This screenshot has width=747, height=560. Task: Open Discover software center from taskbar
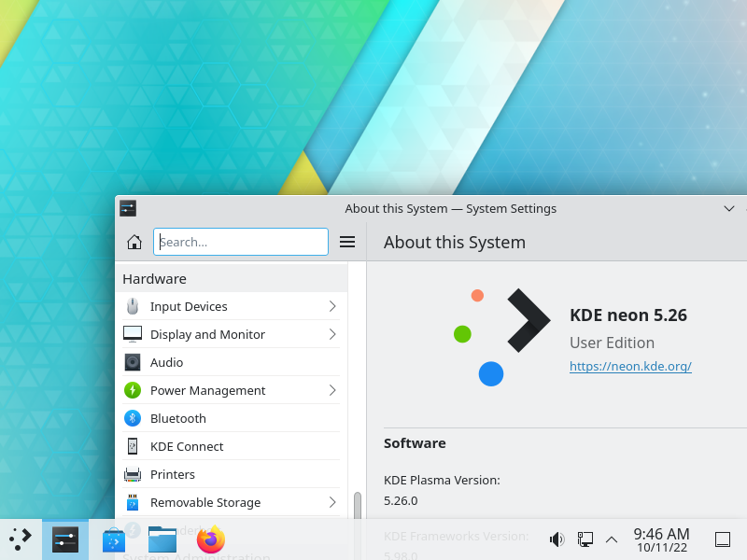tap(114, 540)
